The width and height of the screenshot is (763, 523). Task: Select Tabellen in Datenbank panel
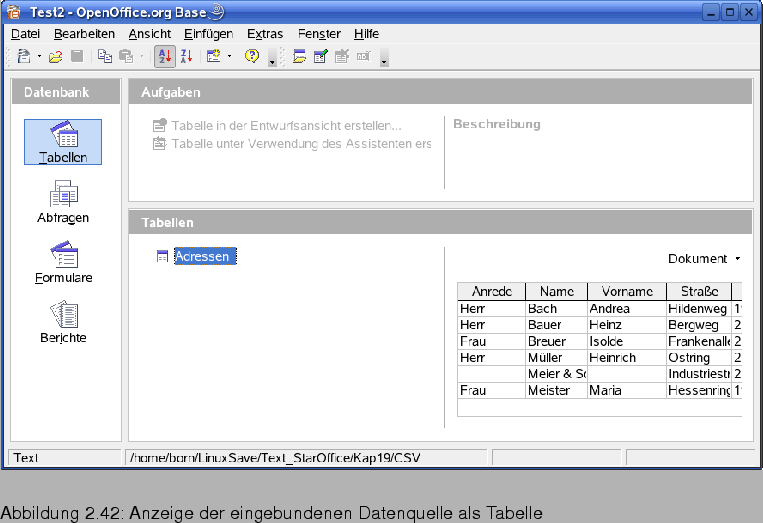[x=63, y=142]
